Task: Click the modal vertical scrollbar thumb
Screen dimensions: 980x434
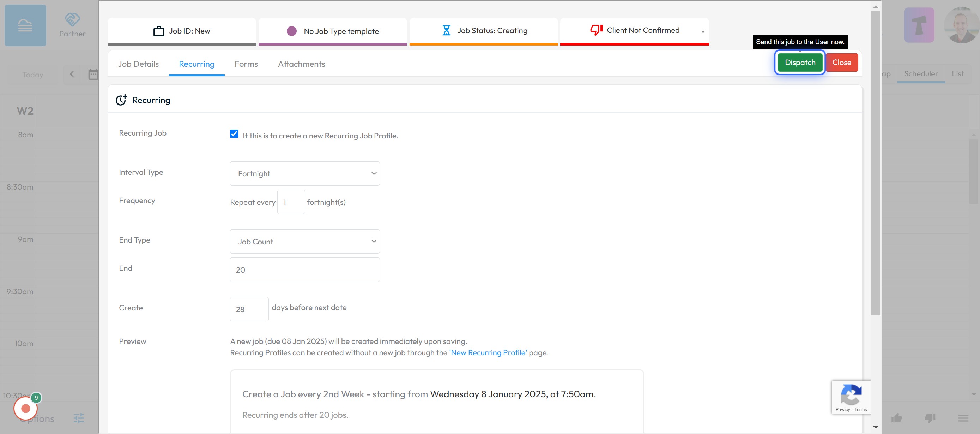Action: [x=875, y=163]
